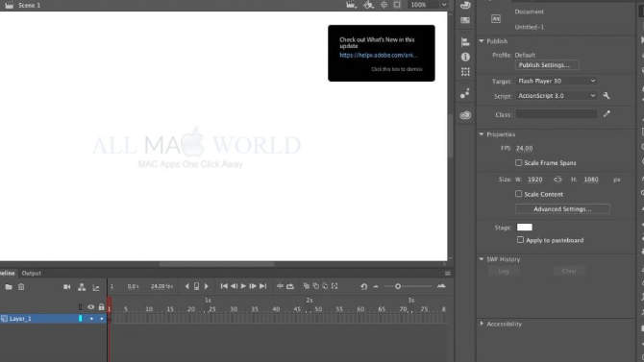The width and height of the screenshot is (644, 362).
Task: Open ActionScript settings wrench icon
Action: pyautogui.click(x=606, y=96)
